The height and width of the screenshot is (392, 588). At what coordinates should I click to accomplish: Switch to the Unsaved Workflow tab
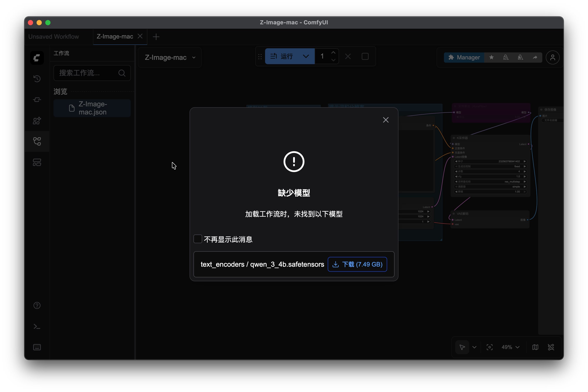click(54, 37)
